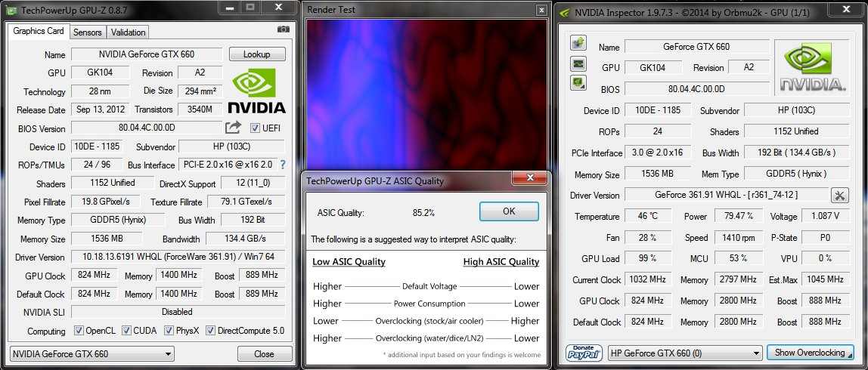Click the Inspector Temperature 46 °C value

[648, 216]
